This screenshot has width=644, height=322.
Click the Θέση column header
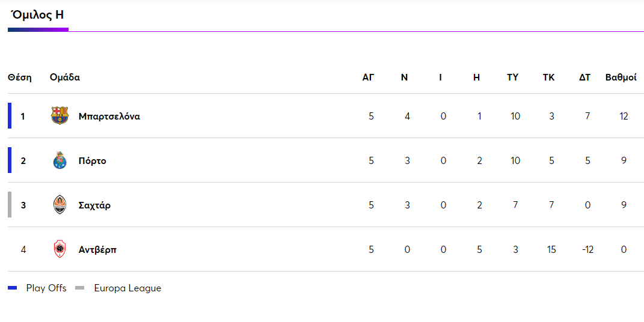click(x=20, y=77)
